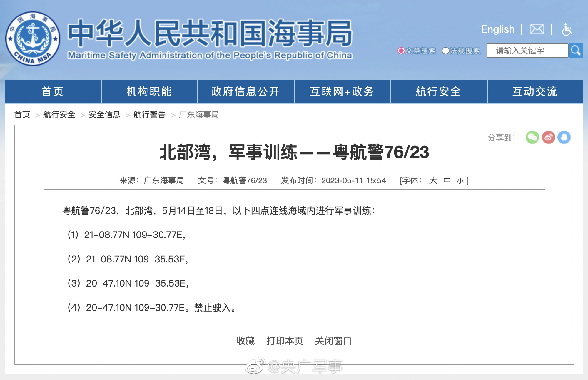588x380 pixels.
Task: Share via the blue bell icon
Action: point(564,137)
